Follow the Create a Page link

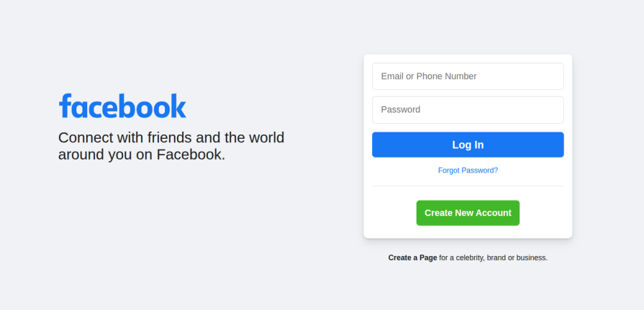pyautogui.click(x=412, y=257)
